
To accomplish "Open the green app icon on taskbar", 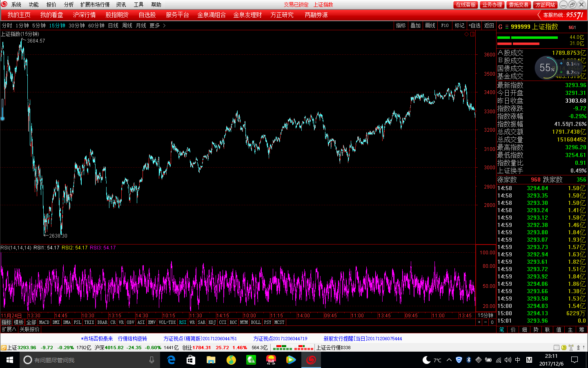I will click(x=251, y=360).
